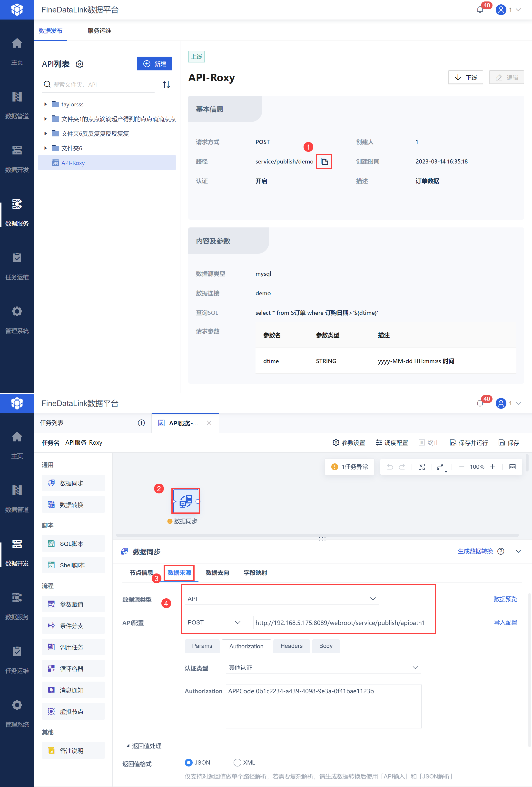Click the 新建 button
532x787 pixels.
coord(154,64)
